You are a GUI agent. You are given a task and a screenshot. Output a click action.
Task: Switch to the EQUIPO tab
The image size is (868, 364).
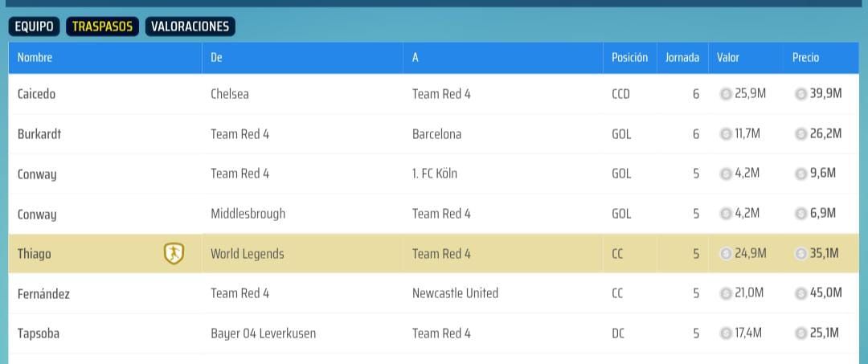(x=34, y=27)
